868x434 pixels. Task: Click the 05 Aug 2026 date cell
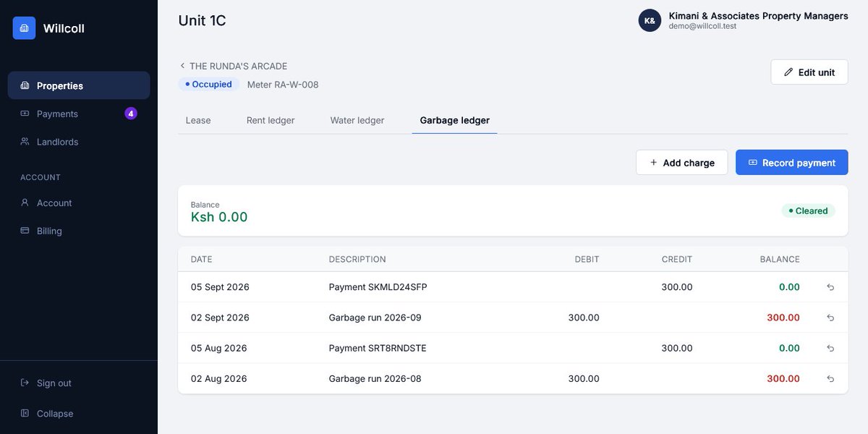point(219,348)
